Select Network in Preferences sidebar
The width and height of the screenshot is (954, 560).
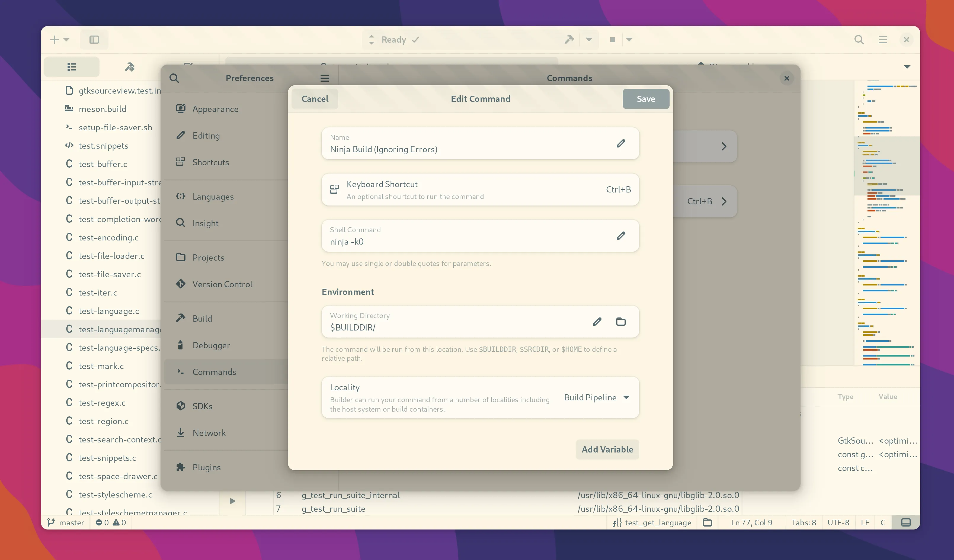pyautogui.click(x=226, y=432)
